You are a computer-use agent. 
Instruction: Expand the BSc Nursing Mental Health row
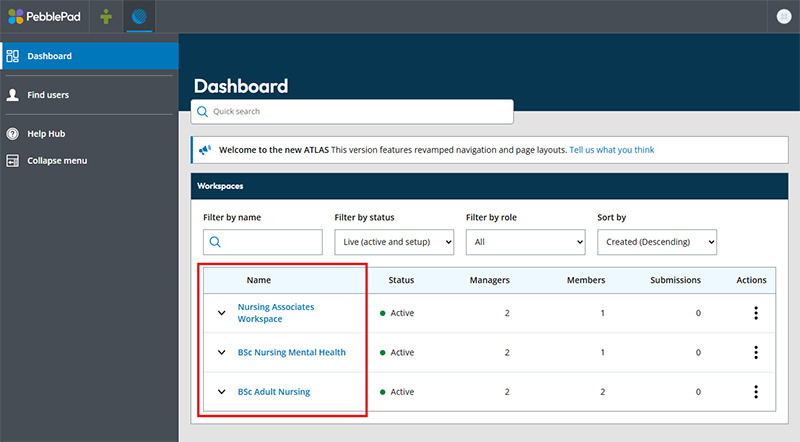tap(221, 352)
